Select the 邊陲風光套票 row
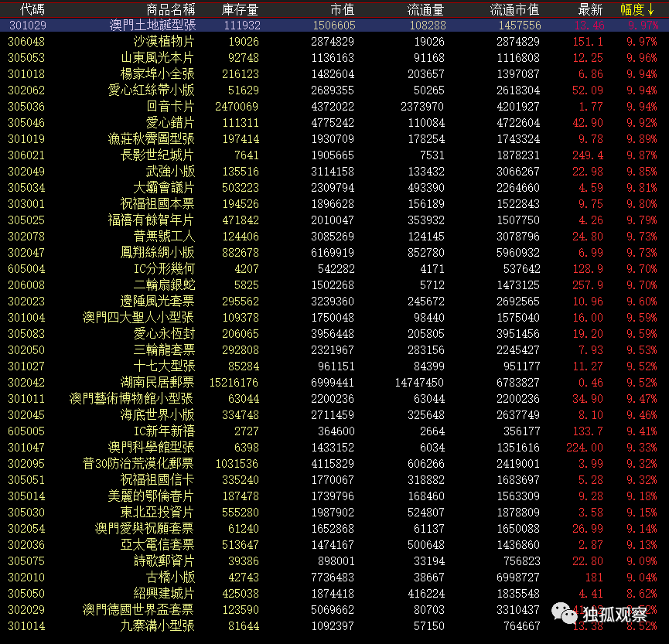 click(334, 301)
